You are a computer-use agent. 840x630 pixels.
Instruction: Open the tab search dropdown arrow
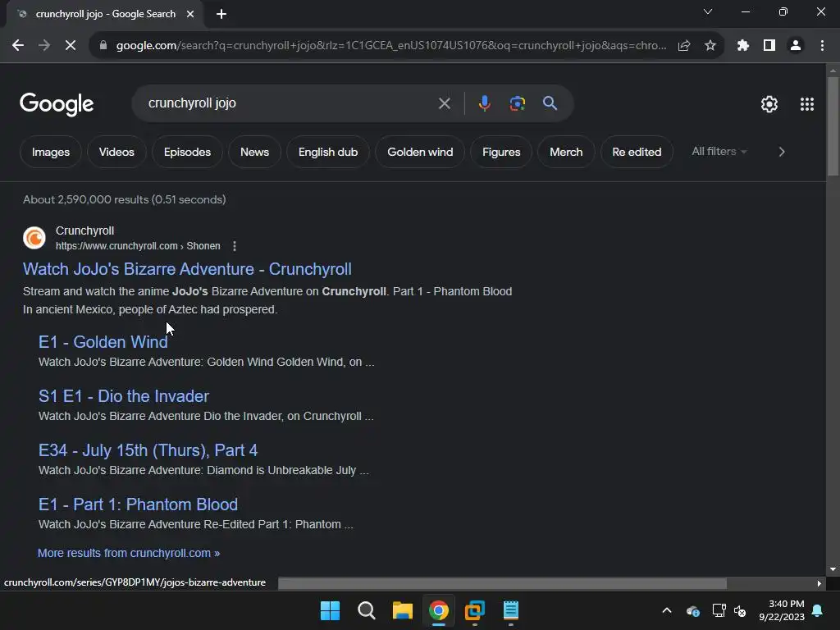pyautogui.click(x=708, y=11)
